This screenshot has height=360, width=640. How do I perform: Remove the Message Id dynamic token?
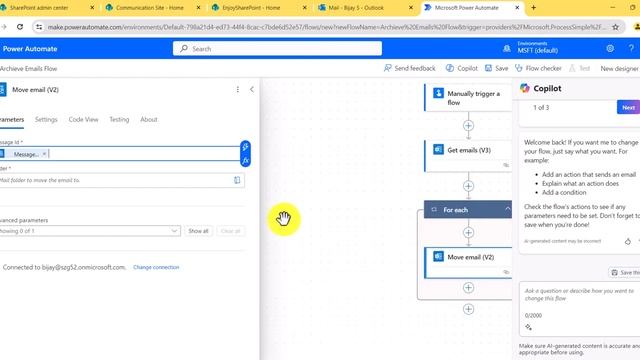(44, 154)
